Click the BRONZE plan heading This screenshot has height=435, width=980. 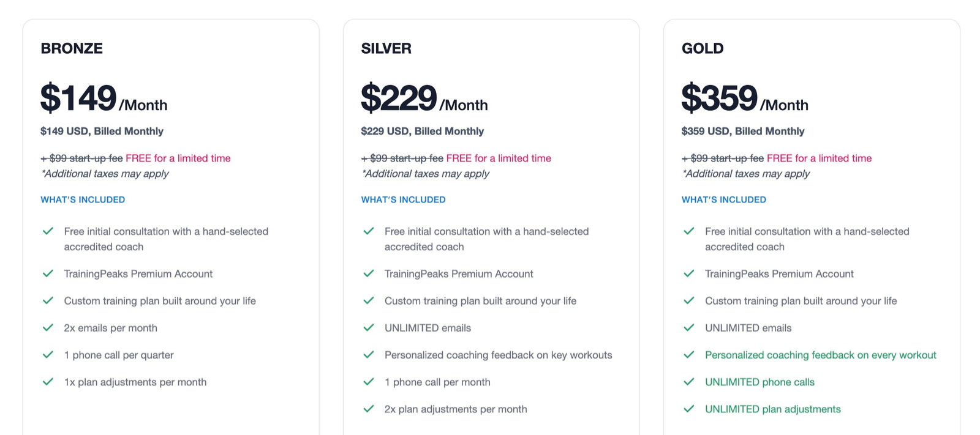pyautogui.click(x=72, y=48)
